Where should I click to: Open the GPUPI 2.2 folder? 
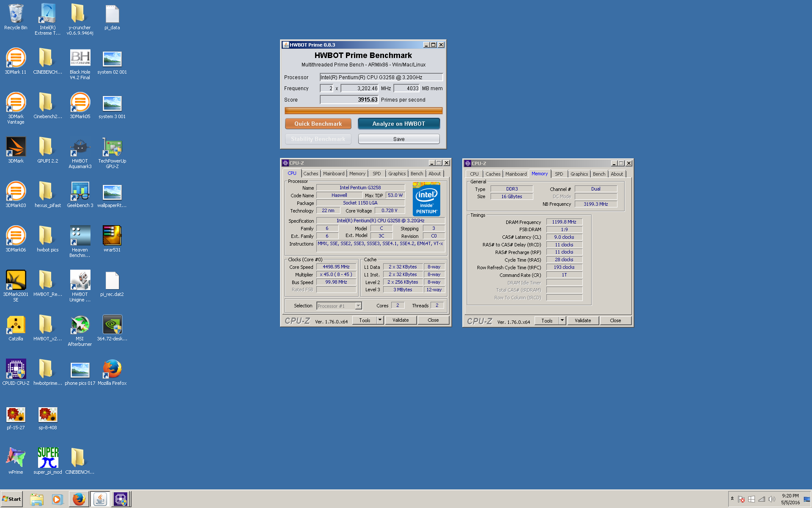(47, 150)
